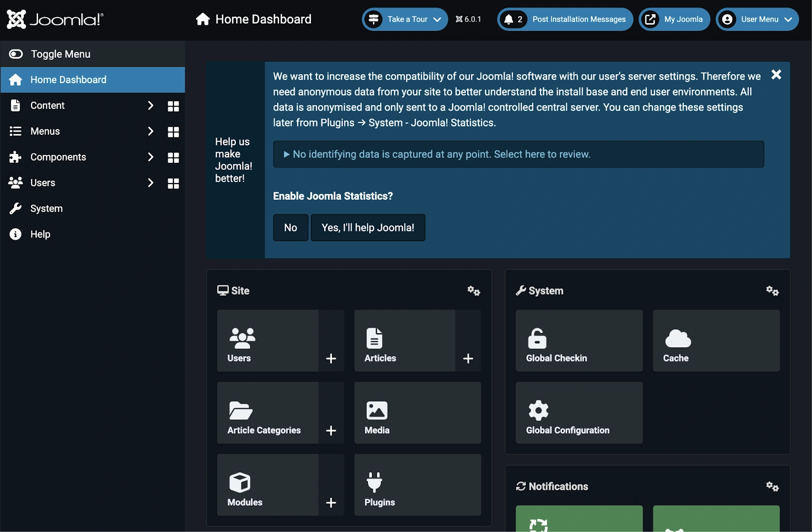The height and width of the screenshot is (532, 812).
Task: Open the User Menu dropdown
Action: coord(757,19)
